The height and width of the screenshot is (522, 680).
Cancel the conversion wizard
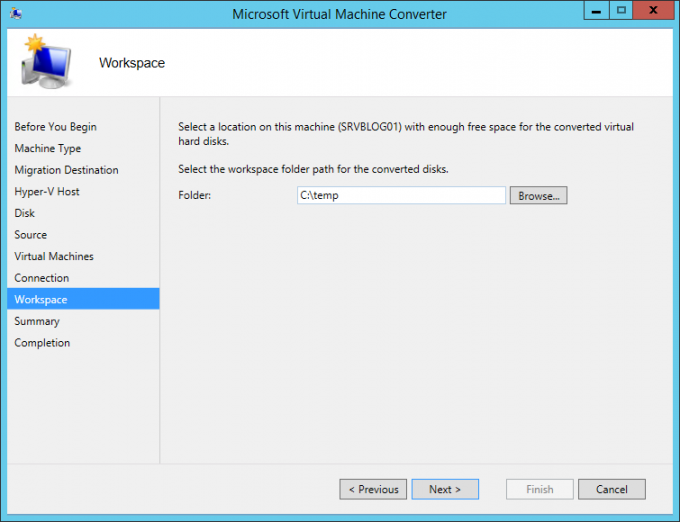point(611,489)
